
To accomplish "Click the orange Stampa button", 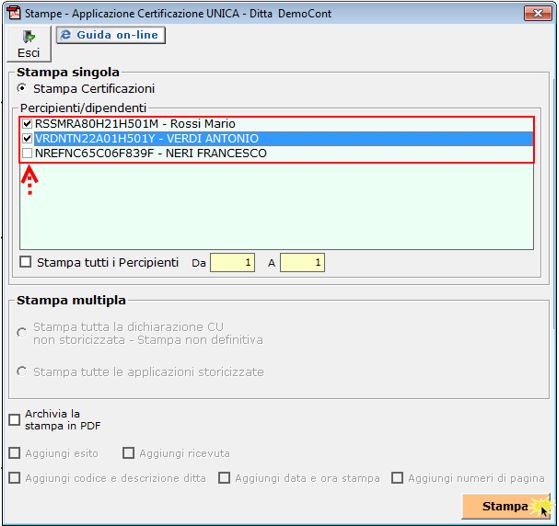I will coord(506,506).
